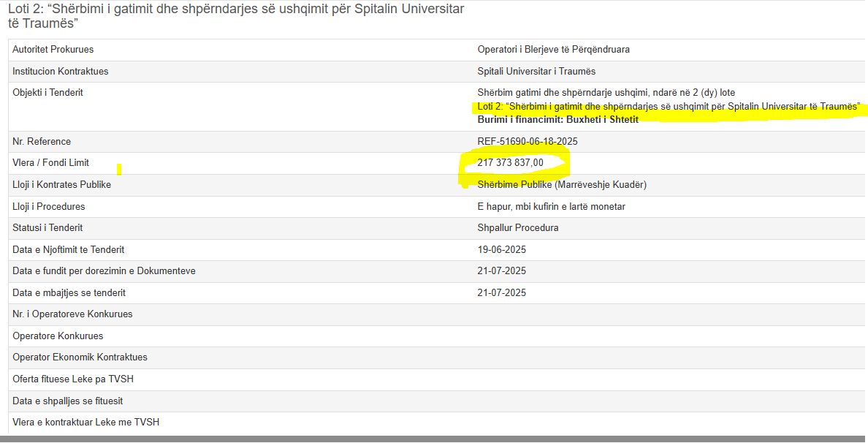Click Shpallur Procedura status value
Image resolution: width=868 pixels, height=443 pixels.
517,228
